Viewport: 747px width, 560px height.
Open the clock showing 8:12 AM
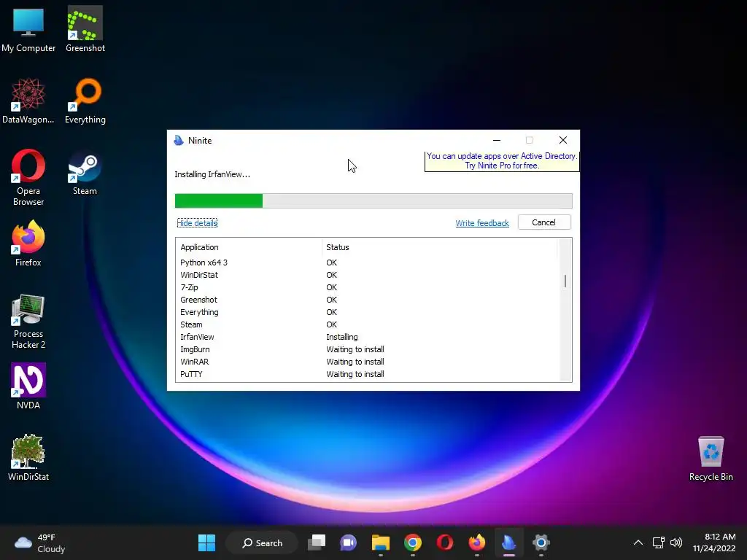[714, 542]
